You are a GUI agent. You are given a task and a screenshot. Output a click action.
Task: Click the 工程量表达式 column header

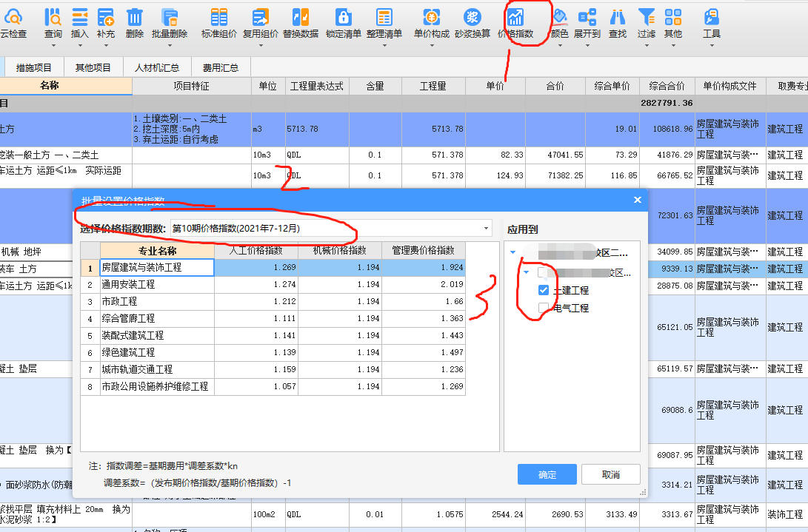[317, 86]
